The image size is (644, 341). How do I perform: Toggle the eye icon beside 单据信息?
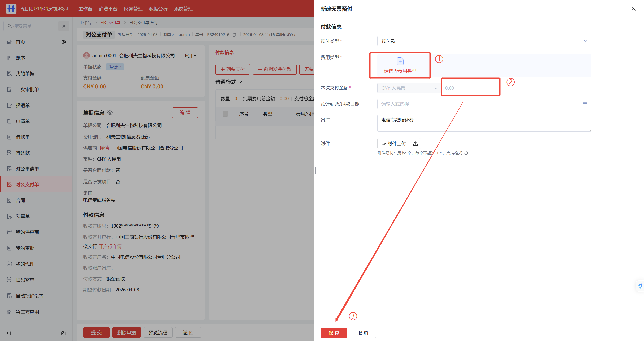(110, 113)
